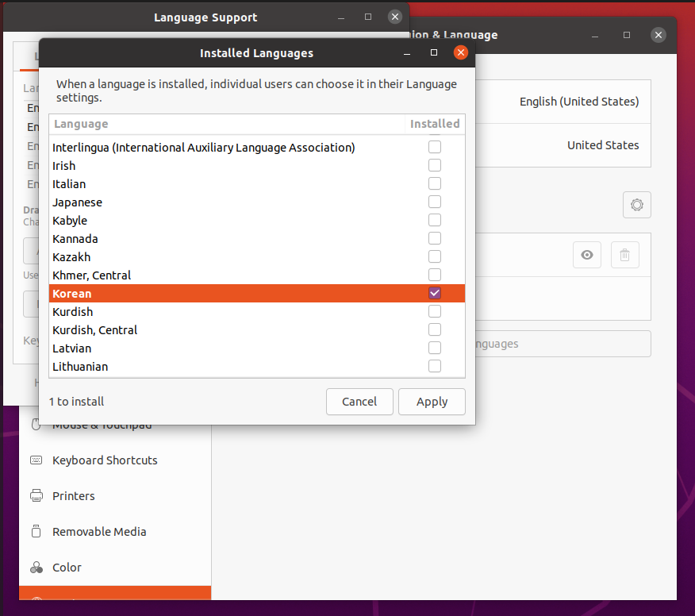Enable the Japanese language checkbox
This screenshot has width=695, height=616.
coord(435,202)
